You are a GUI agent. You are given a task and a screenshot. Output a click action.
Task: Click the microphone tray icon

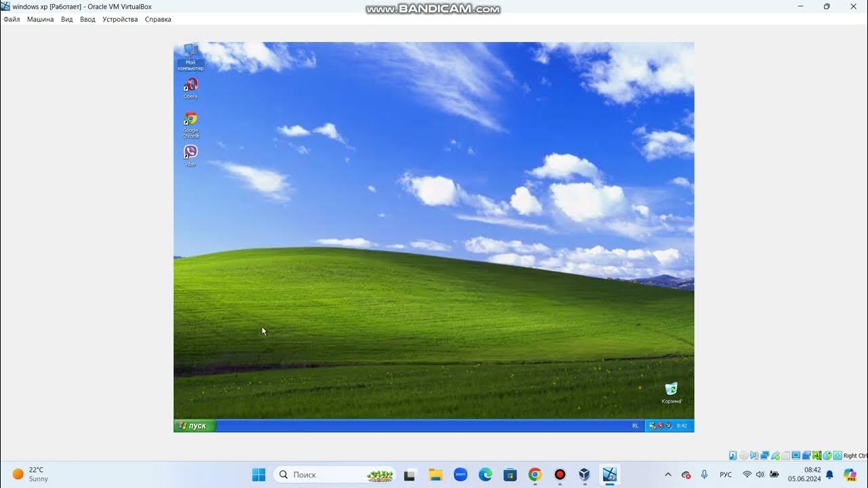pos(704,474)
